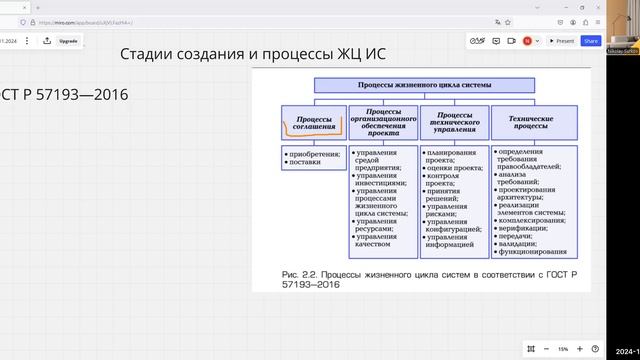Select the 'СТ Р 57193—2016' text

64,95
